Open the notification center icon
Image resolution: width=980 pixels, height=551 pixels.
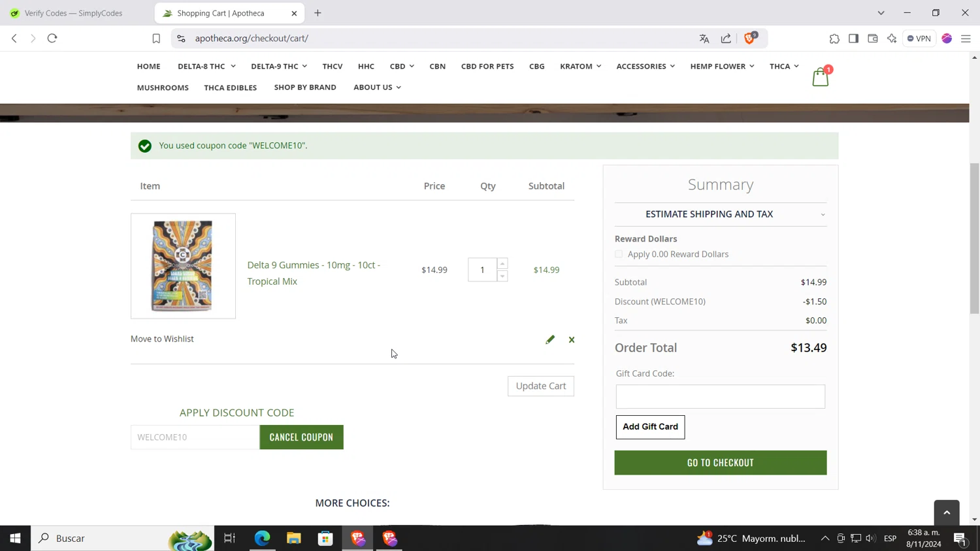click(960, 538)
